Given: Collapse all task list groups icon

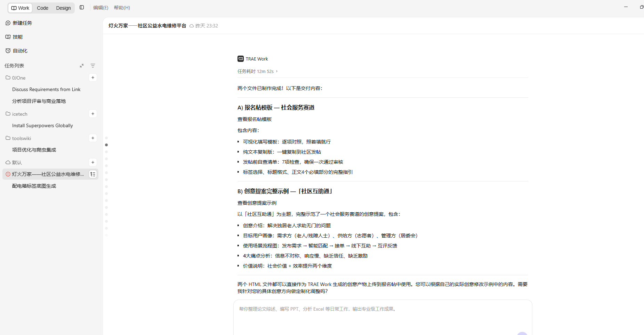Looking at the screenshot, I should [x=82, y=66].
